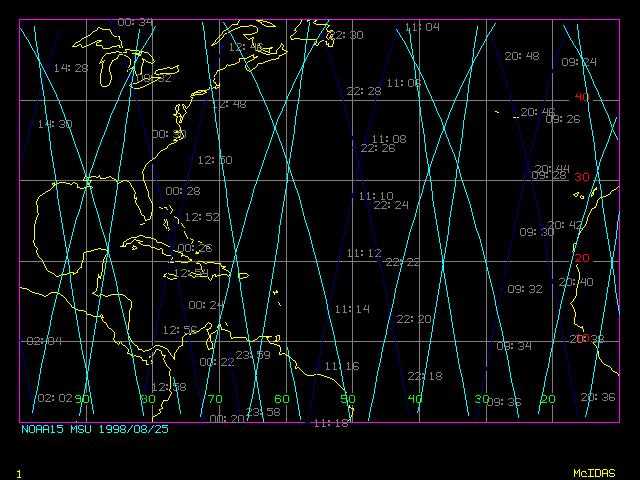The height and width of the screenshot is (480, 640).
Task: Click the green 70 longitude label
Action: click(x=215, y=399)
